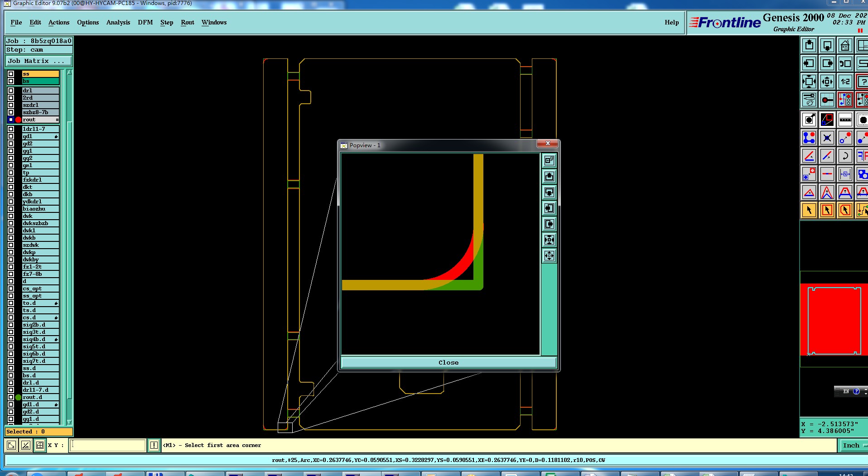Select the ruler measurement tool
Image resolution: width=868 pixels, height=476 pixels.
click(x=845, y=120)
